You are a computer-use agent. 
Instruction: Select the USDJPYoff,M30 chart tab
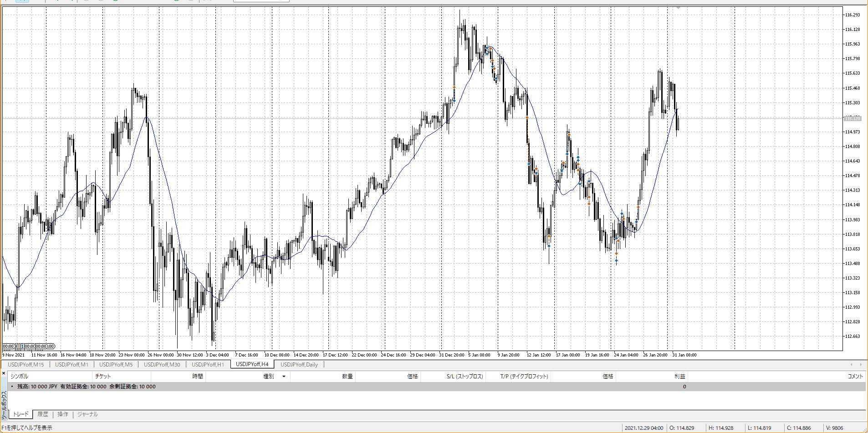[x=162, y=364]
